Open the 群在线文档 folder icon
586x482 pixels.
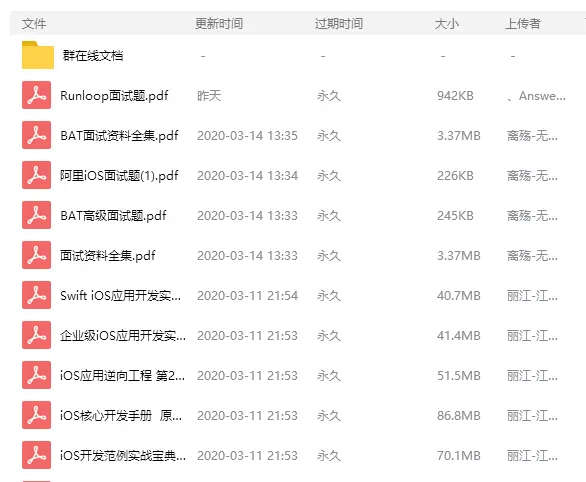click(x=38, y=55)
